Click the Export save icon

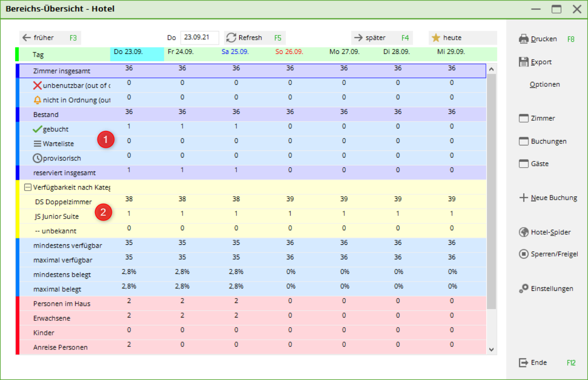click(524, 62)
